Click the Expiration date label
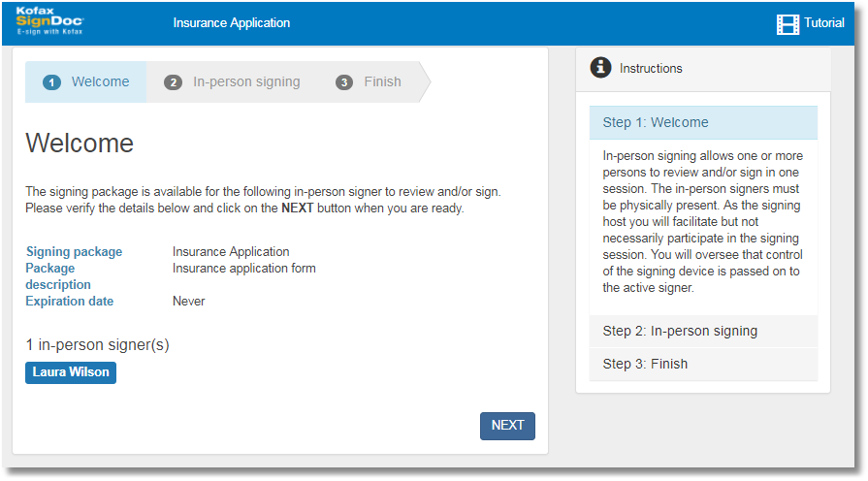This screenshot has width=868, height=481. click(x=70, y=302)
